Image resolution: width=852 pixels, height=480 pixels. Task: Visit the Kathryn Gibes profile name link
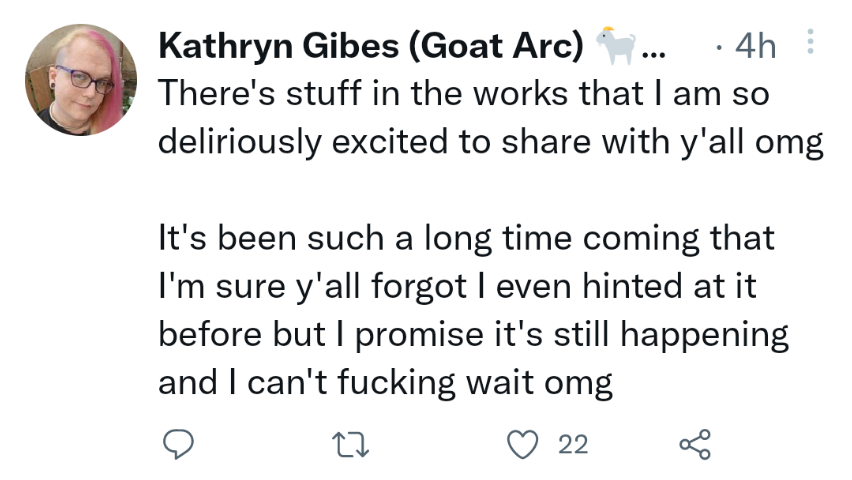[x=278, y=46]
